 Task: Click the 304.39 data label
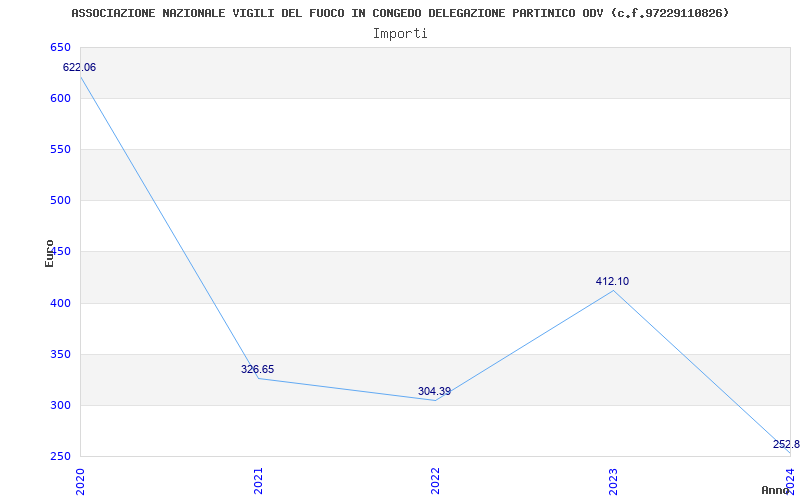point(434,391)
